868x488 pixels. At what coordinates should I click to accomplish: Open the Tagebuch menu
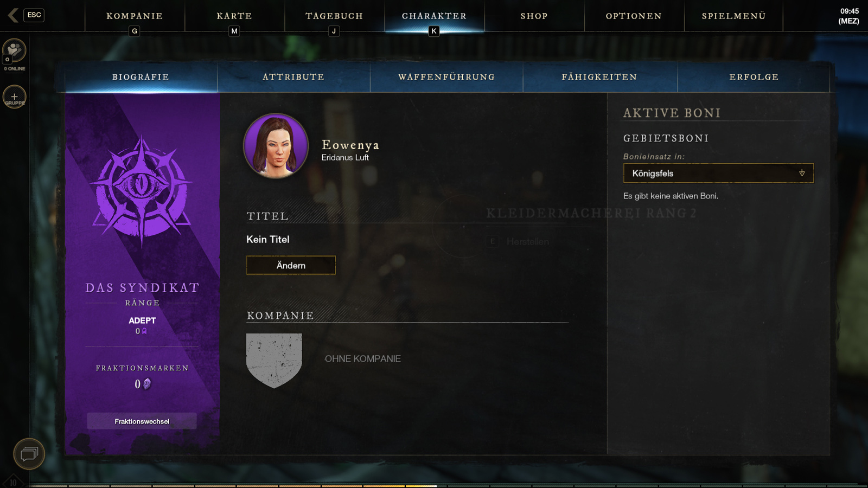click(334, 16)
